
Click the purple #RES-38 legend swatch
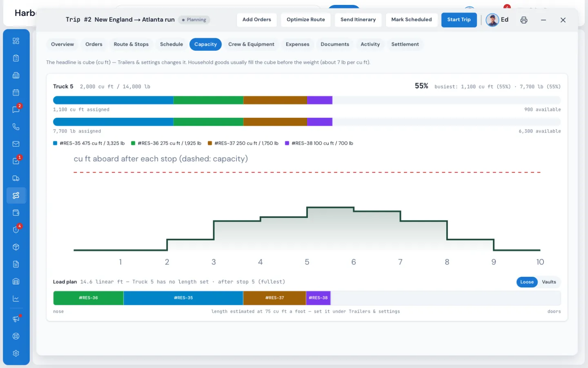click(x=287, y=143)
